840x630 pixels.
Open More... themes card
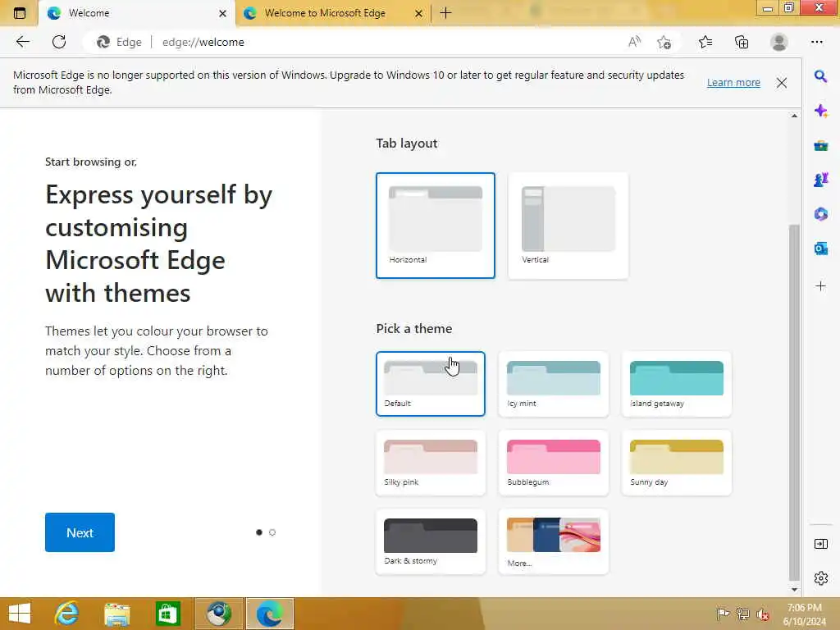click(554, 541)
